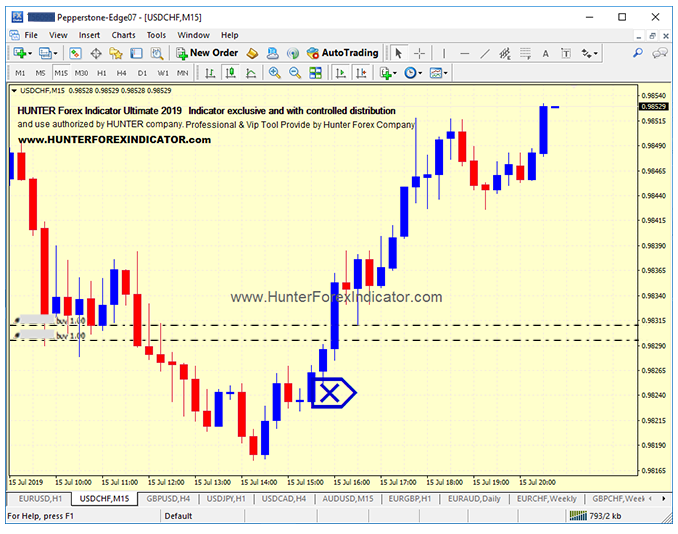Open the Help menu
678x534 pixels.
(x=230, y=35)
